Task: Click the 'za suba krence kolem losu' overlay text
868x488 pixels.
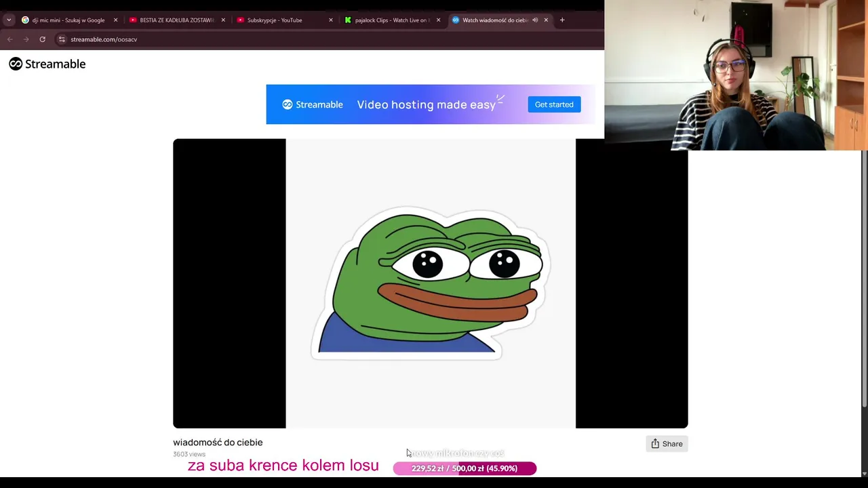Action: 283,466
